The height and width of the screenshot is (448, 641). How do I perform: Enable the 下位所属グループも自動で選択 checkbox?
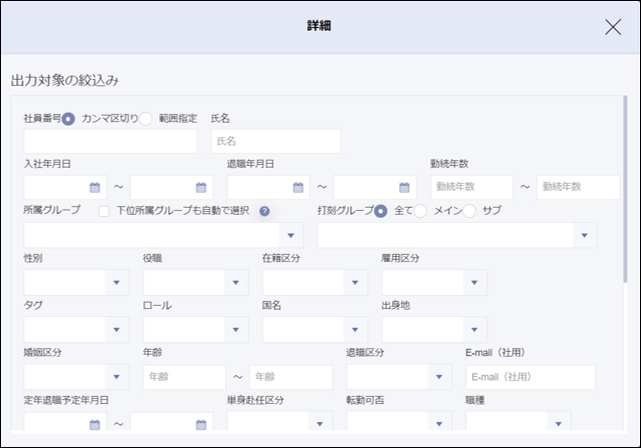coord(104,211)
